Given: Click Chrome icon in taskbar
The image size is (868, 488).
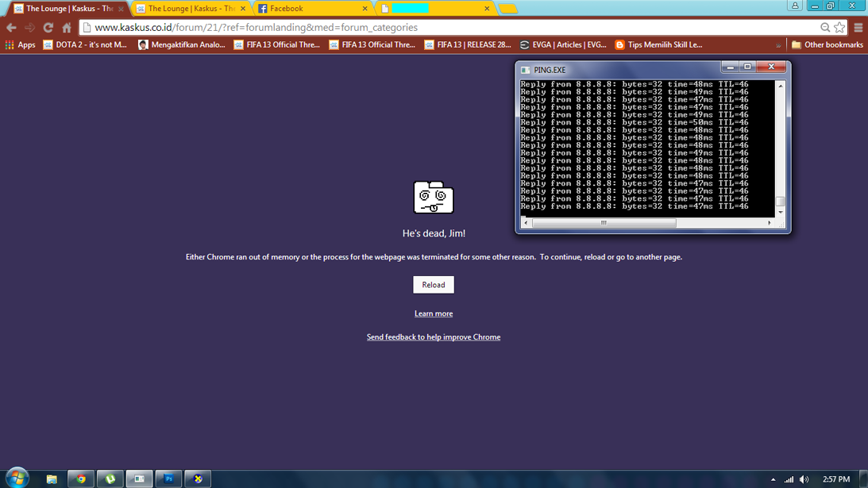Looking at the screenshot, I should pyautogui.click(x=81, y=479).
